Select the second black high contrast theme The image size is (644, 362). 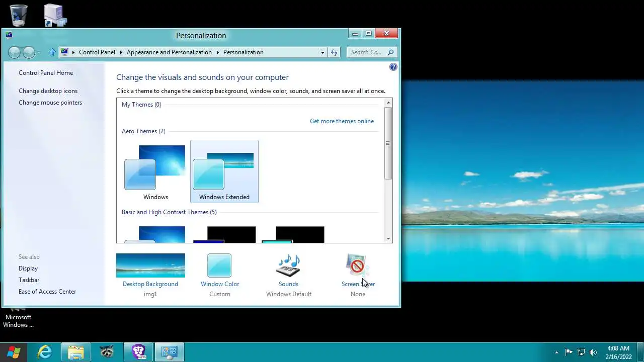pos(224,234)
